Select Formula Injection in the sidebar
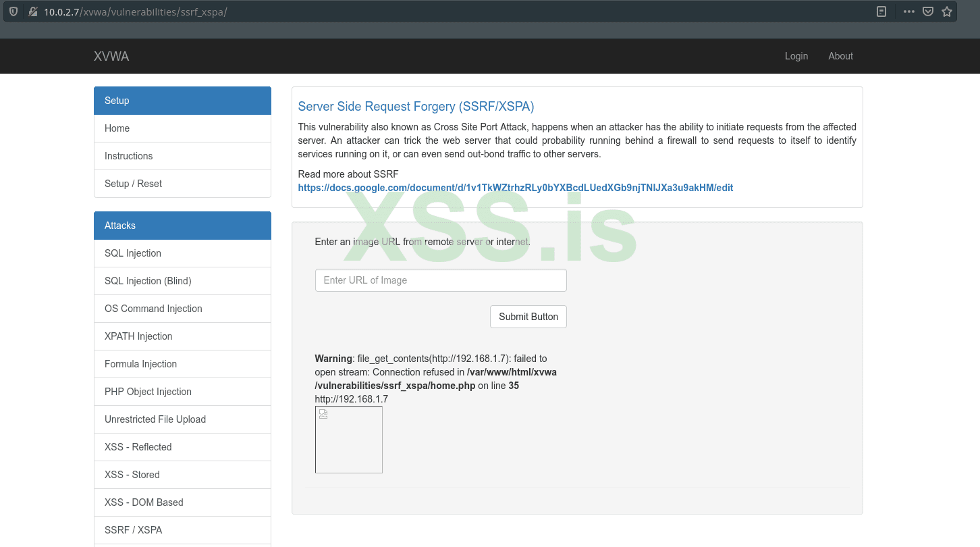 pyautogui.click(x=182, y=364)
